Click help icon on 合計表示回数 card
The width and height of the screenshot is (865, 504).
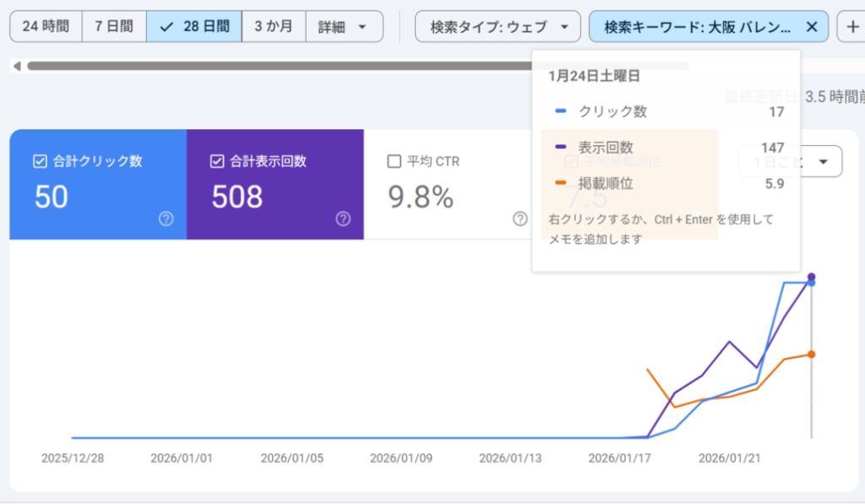pyautogui.click(x=343, y=219)
